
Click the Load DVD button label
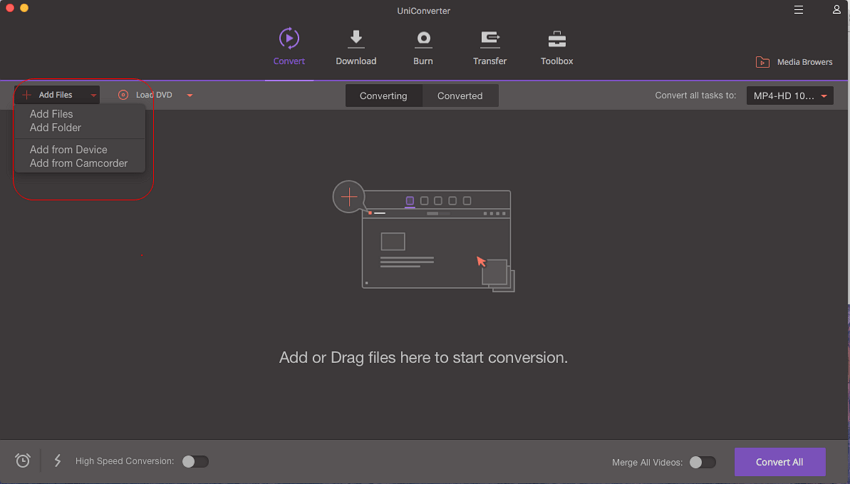coord(154,95)
